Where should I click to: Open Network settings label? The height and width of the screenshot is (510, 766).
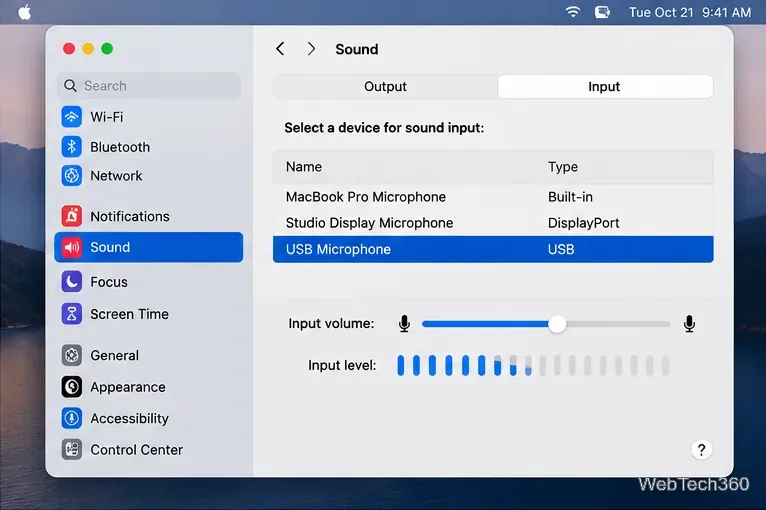116,176
